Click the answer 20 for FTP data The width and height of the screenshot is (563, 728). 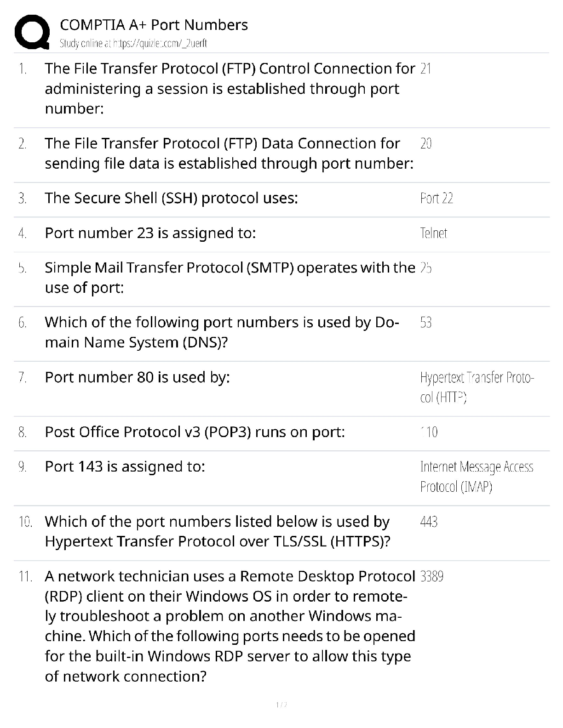tap(426, 144)
